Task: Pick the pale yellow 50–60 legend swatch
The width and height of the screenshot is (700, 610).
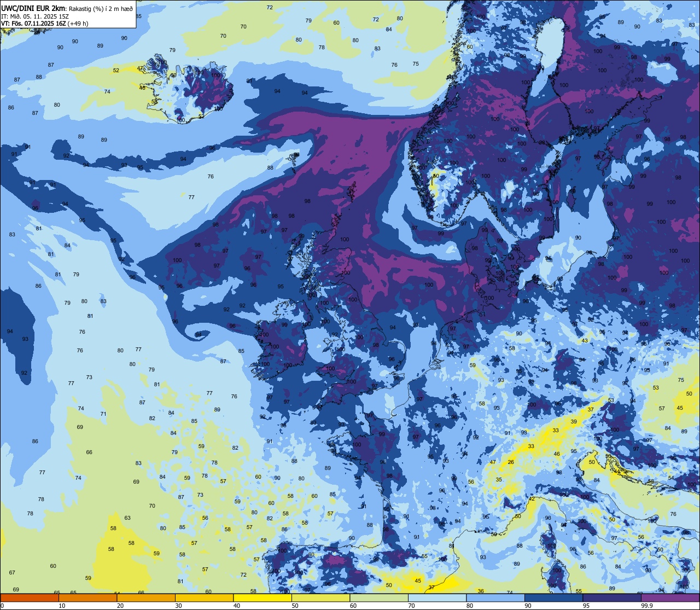Action: point(320,598)
